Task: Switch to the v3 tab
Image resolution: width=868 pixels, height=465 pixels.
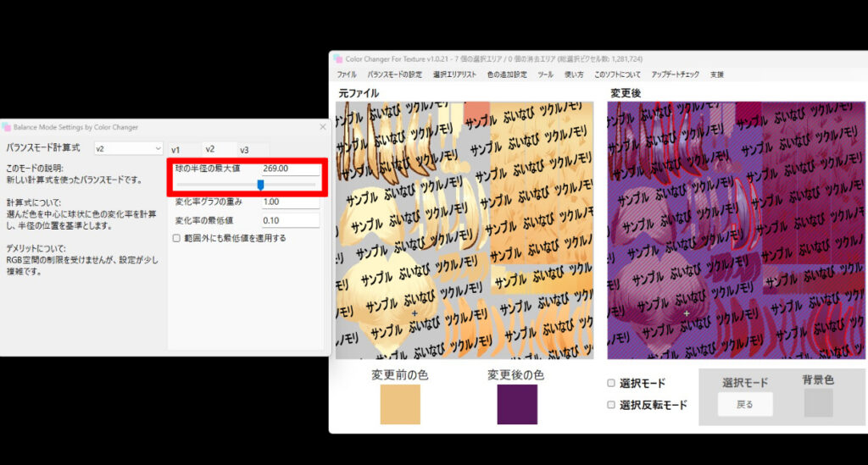Action: [x=244, y=150]
